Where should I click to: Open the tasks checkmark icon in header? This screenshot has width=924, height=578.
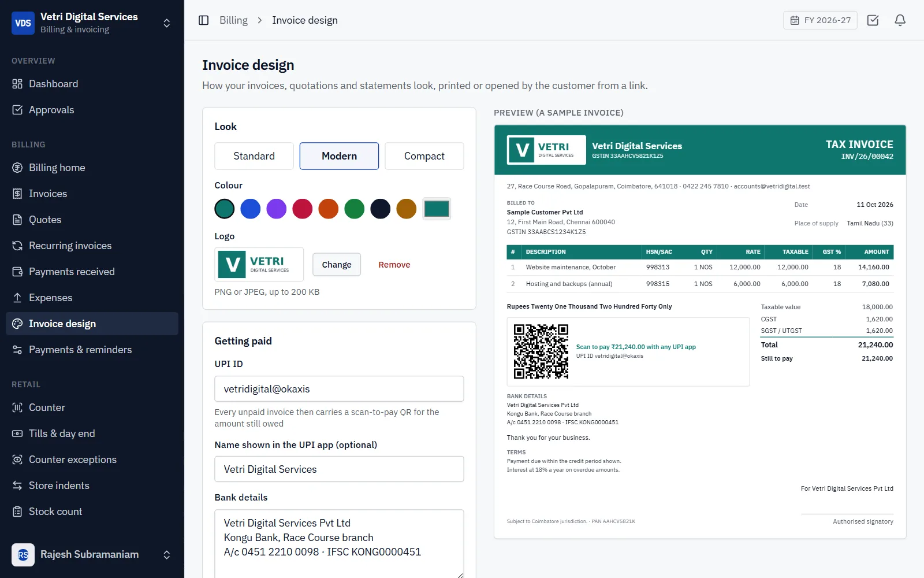pyautogui.click(x=873, y=20)
